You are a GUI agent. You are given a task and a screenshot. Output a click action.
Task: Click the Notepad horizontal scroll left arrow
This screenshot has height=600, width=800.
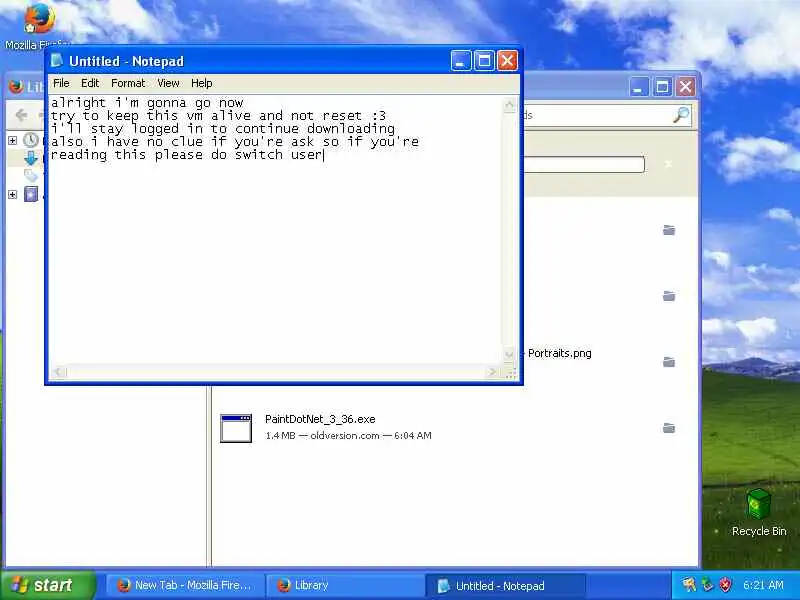(x=59, y=372)
